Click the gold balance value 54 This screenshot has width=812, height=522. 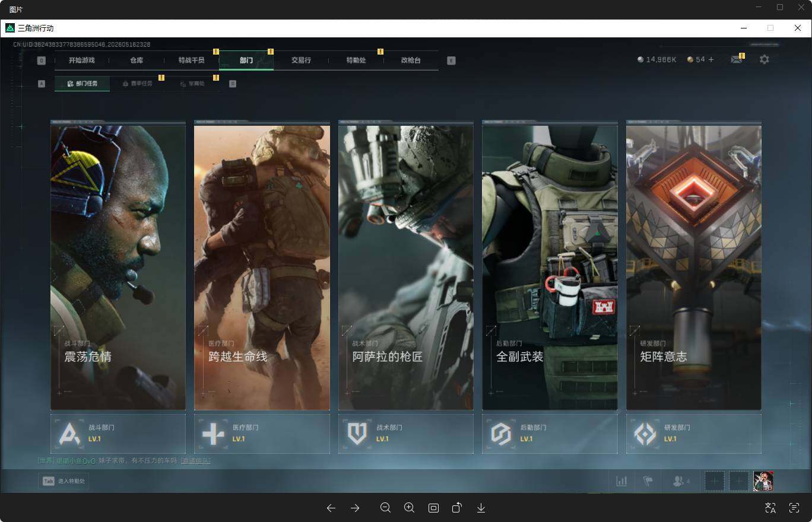click(x=700, y=60)
